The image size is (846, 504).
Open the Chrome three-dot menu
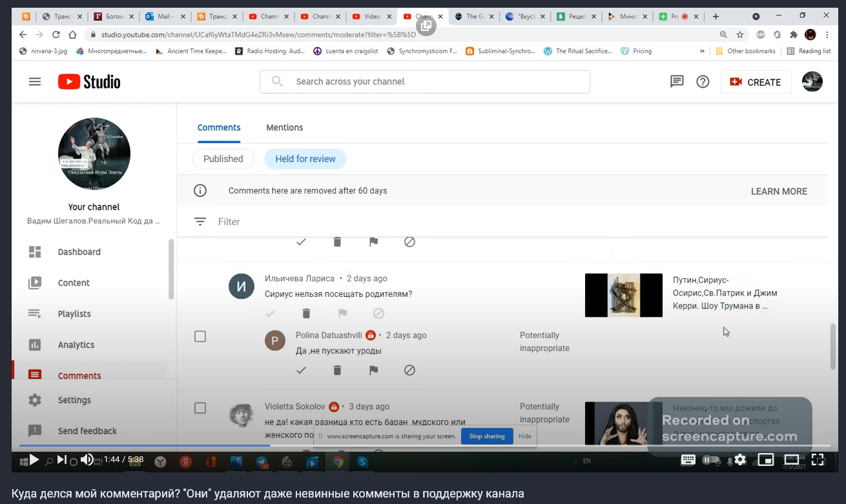[x=827, y=35]
